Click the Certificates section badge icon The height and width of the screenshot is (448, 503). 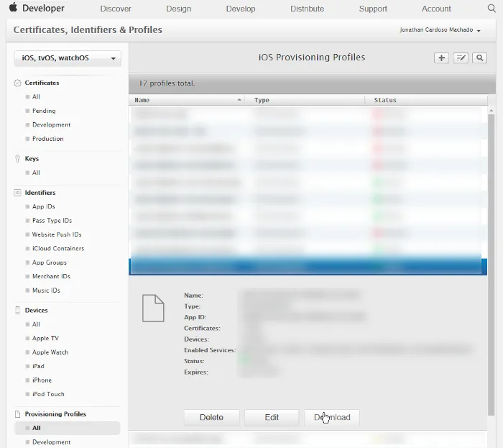(17, 83)
